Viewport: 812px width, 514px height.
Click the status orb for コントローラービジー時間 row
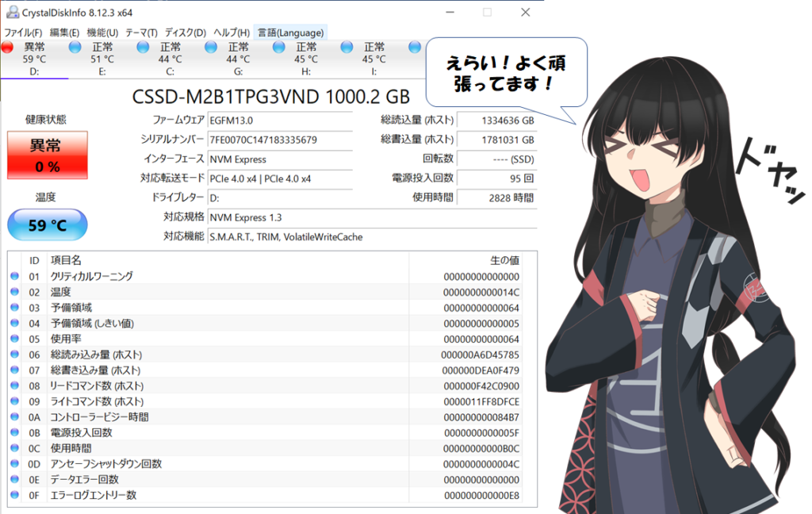pyautogui.click(x=14, y=416)
